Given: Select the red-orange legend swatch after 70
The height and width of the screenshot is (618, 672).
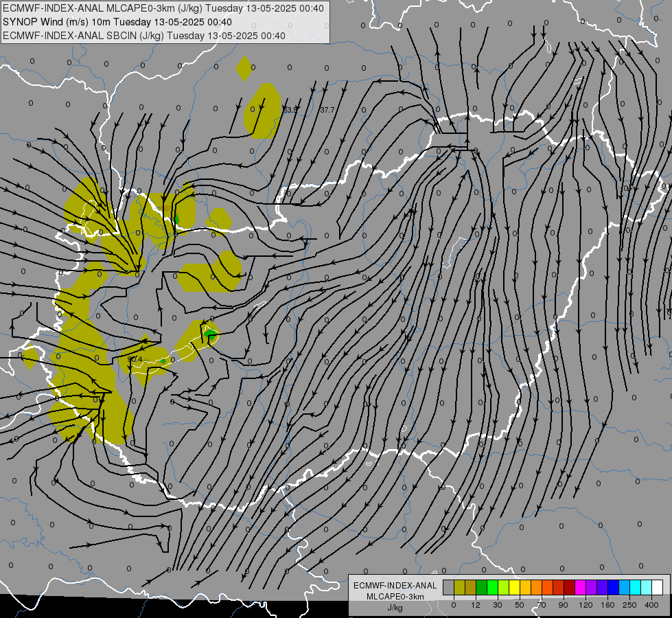Looking at the screenshot, I should (547, 587).
